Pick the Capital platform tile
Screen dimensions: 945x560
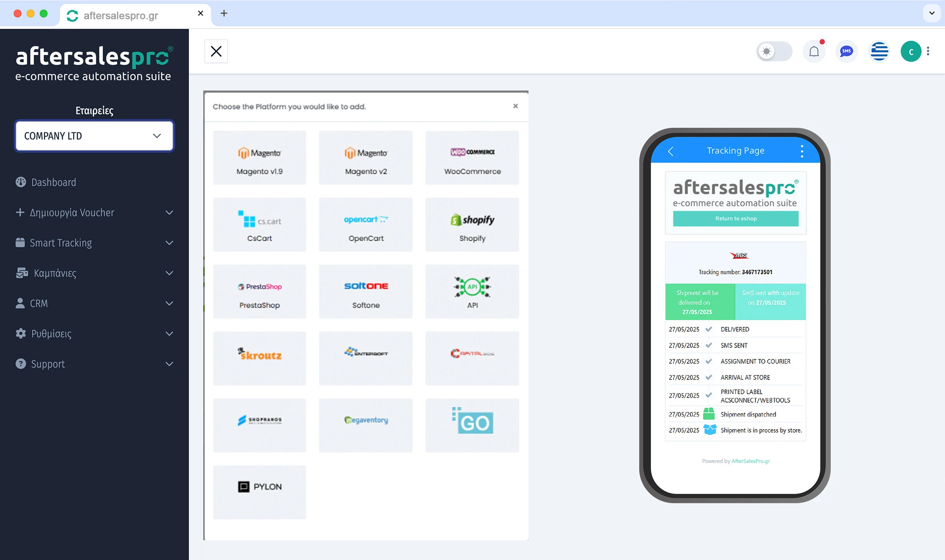point(472,358)
